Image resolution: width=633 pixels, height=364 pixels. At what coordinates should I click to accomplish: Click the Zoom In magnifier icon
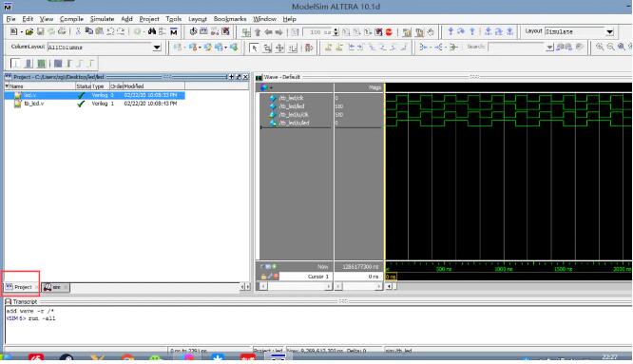pos(600,47)
